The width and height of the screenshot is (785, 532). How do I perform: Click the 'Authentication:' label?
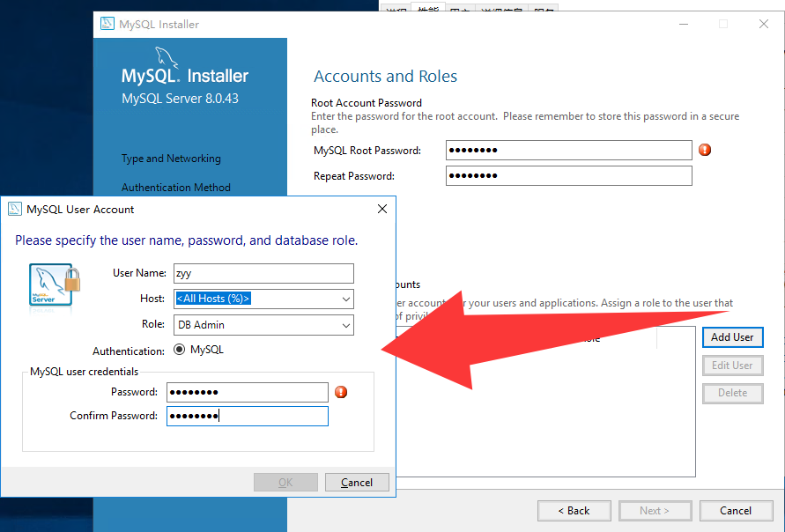click(129, 351)
